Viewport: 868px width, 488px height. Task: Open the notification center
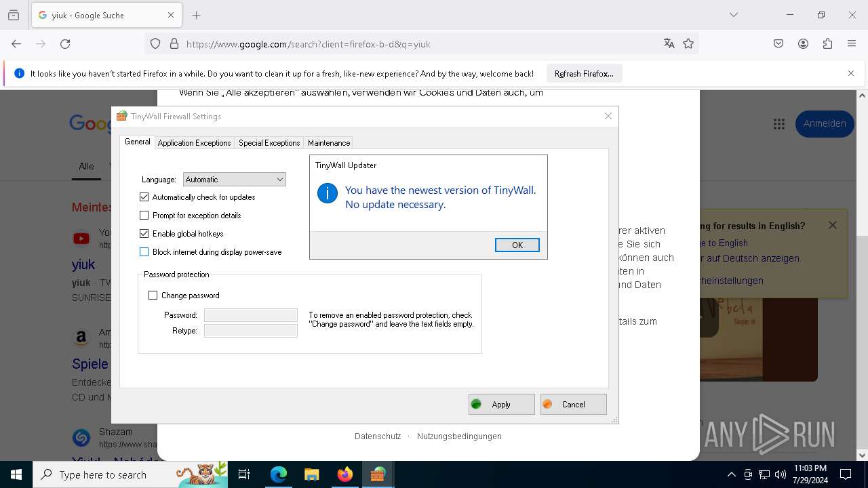pyautogui.click(x=846, y=474)
